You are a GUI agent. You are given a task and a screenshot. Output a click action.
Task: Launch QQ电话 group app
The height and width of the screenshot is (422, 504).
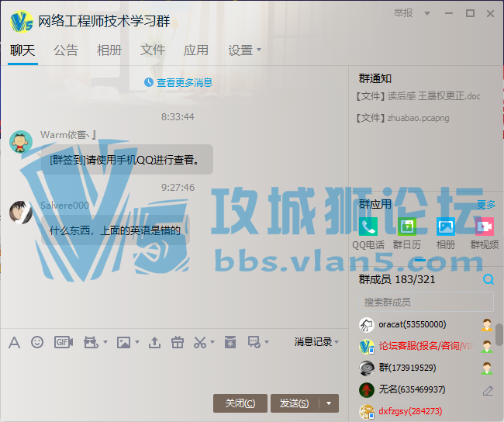click(368, 227)
